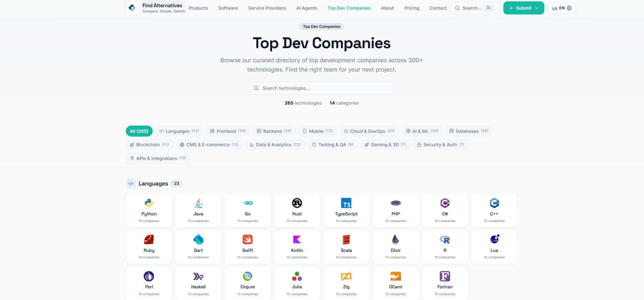Click the Find Alternatives logo icon

click(x=132, y=8)
